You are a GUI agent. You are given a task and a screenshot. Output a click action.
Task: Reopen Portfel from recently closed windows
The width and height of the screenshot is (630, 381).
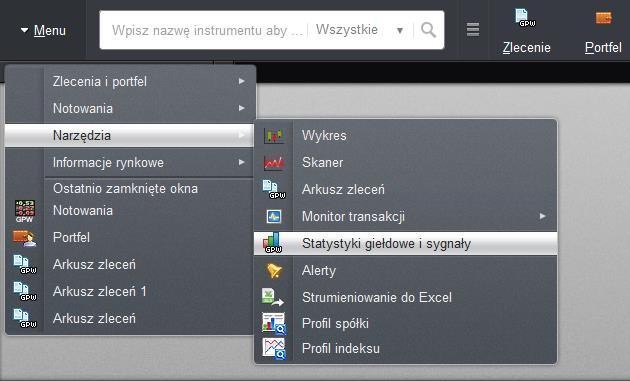[130, 238]
